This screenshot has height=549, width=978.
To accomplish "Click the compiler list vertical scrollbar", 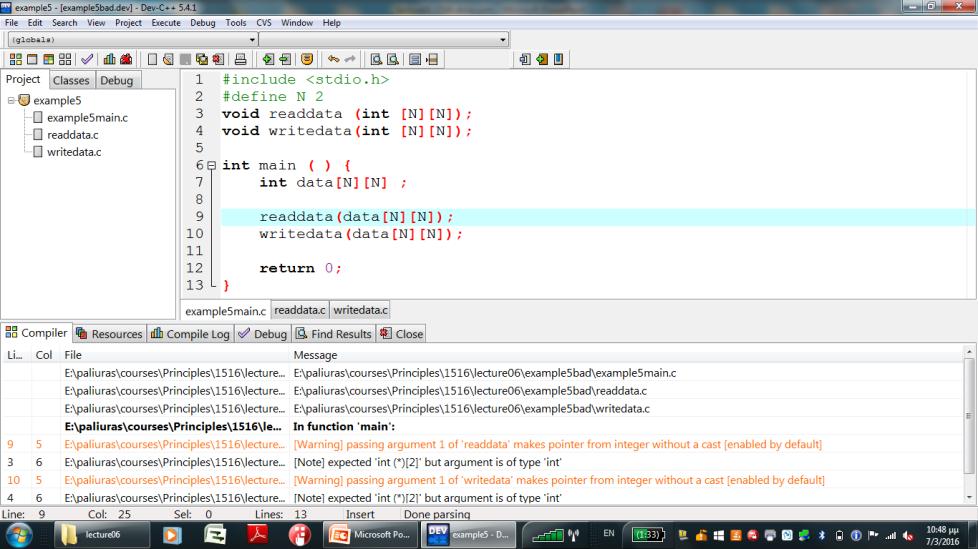I will [x=969, y=424].
